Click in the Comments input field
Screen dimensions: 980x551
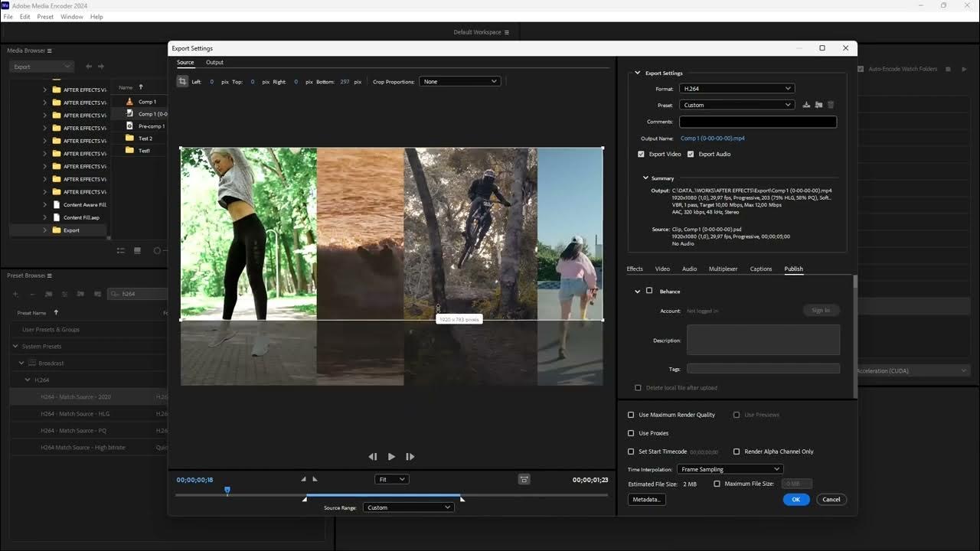point(758,122)
